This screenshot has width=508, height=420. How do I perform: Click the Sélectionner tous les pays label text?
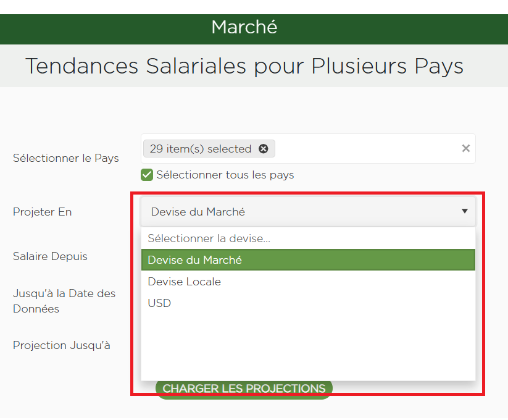click(225, 175)
